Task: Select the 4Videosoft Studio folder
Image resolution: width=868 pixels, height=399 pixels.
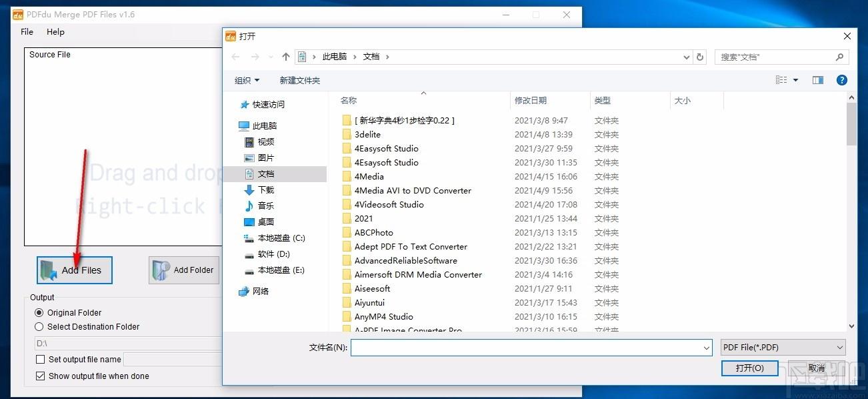Action: coord(389,204)
